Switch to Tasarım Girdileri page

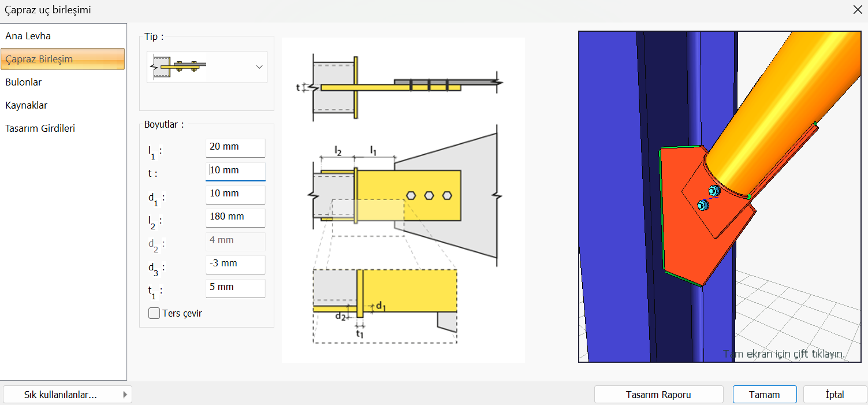coord(40,128)
